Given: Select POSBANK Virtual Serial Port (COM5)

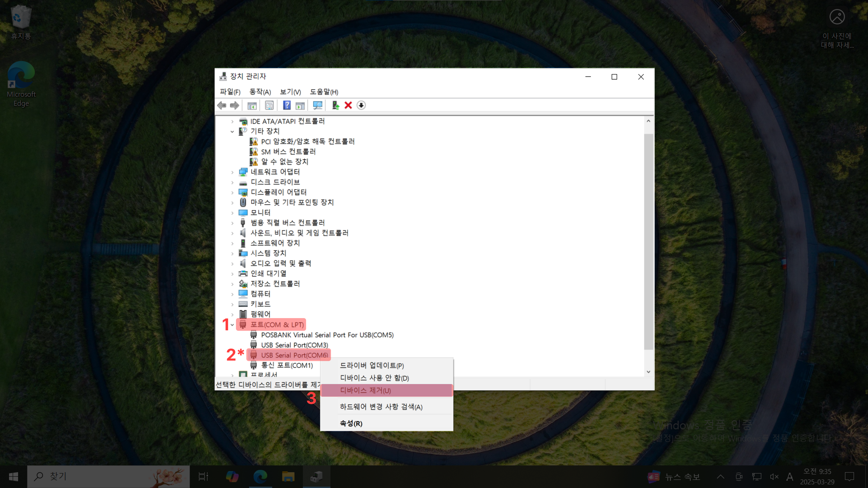Looking at the screenshot, I should (327, 335).
